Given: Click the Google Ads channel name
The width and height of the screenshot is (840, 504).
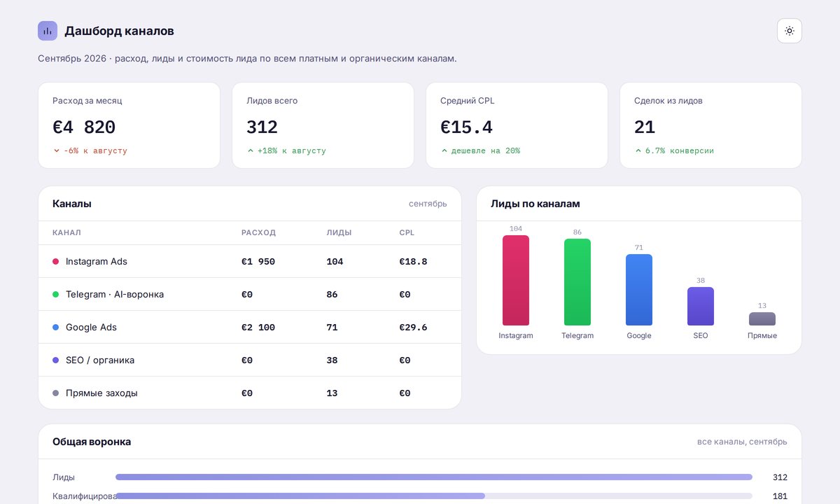Looking at the screenshot, I should (x=91, y=327).
